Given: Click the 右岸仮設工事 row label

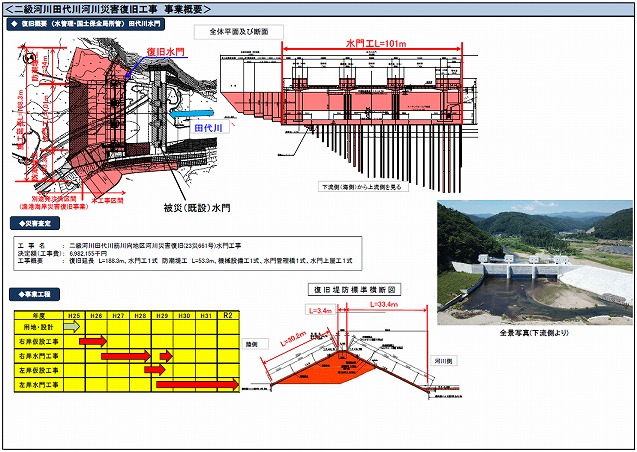Looking at the screenshot, I should tap(39, 342).
